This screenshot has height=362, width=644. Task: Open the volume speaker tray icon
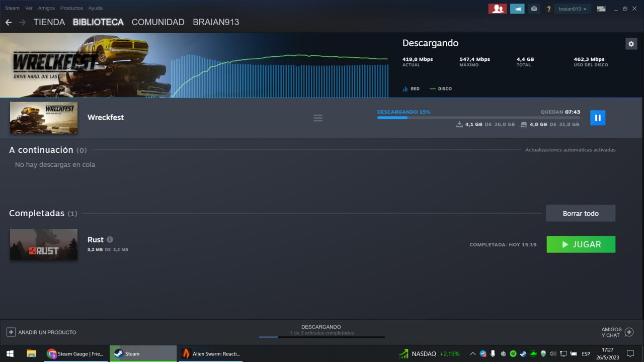(553, 353)
